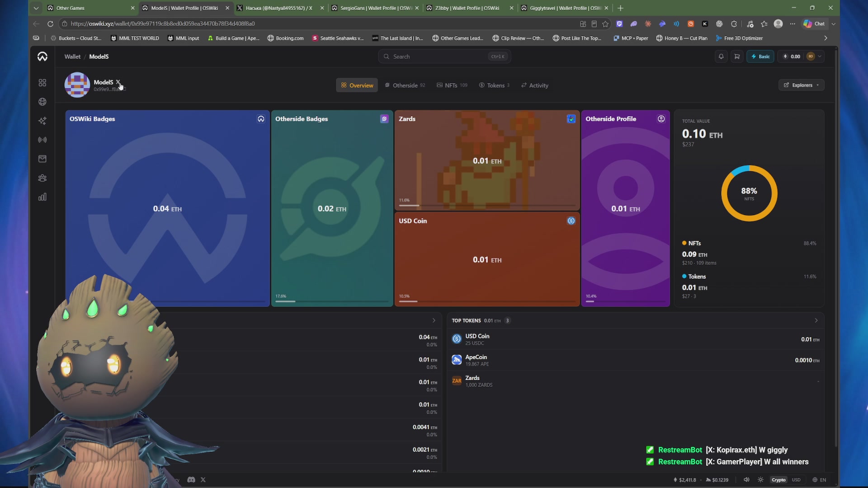Open the bar chart stats sidebar icon
The image size is (868, 488).
(x=42, y=197)
